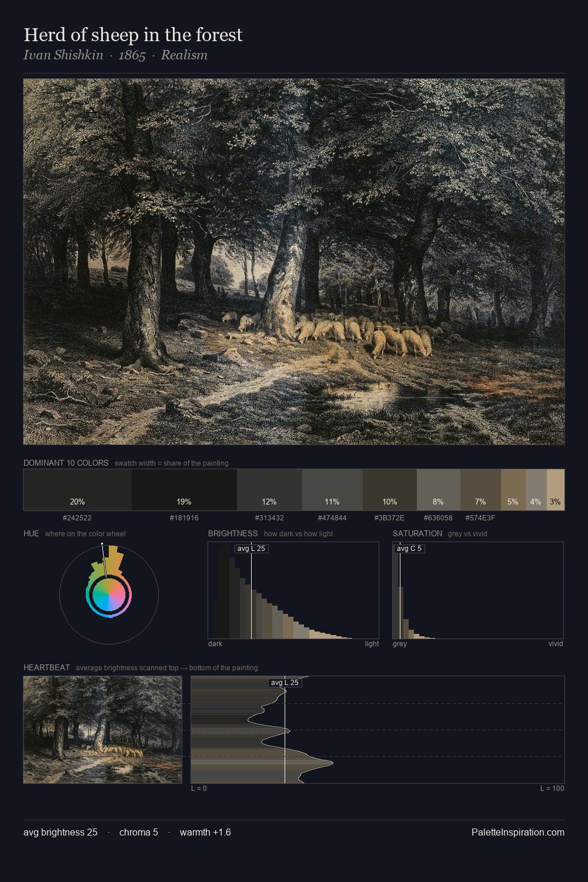This screenshot has height=882, width=588.
Task: Click the 'L = 0' axis label
Action: click(x=199, y=789)
